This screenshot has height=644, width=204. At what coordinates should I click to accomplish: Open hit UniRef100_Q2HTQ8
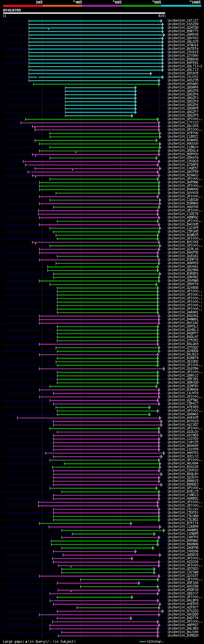pos(183,28)
